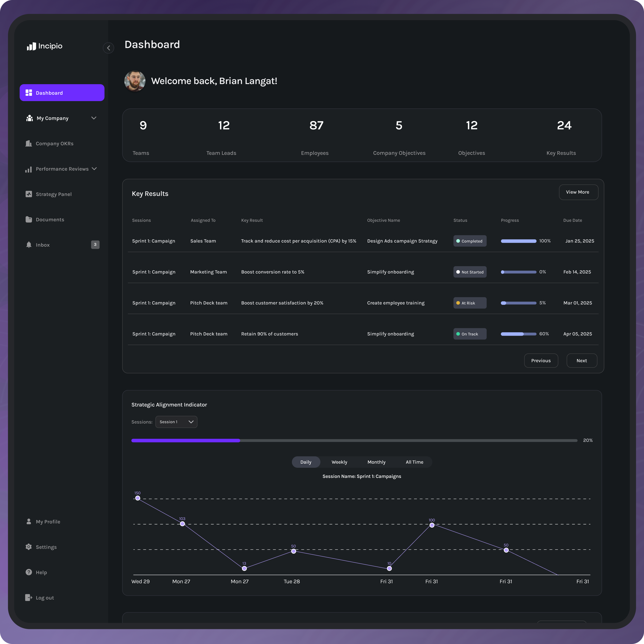Enable the All Time chart view
Screen dimensions: 644x644
(414, 462)
